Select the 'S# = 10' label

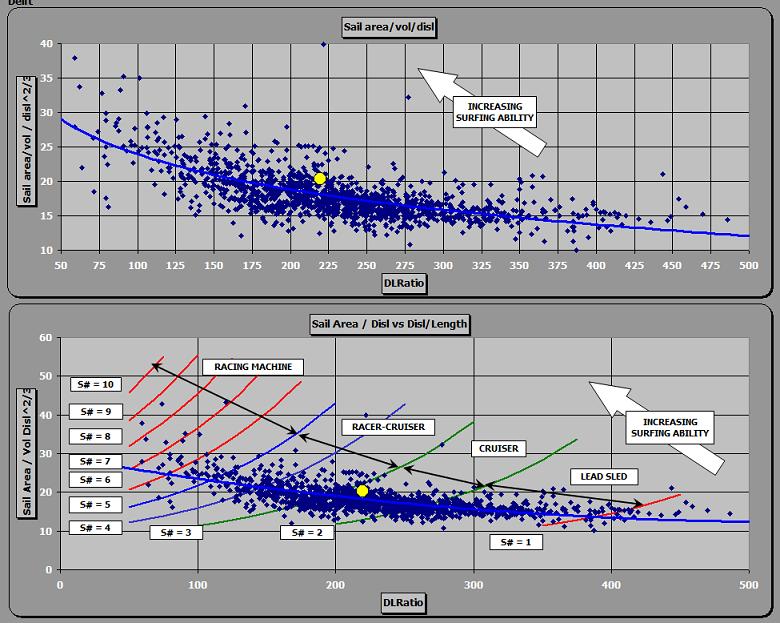point(96,384)
